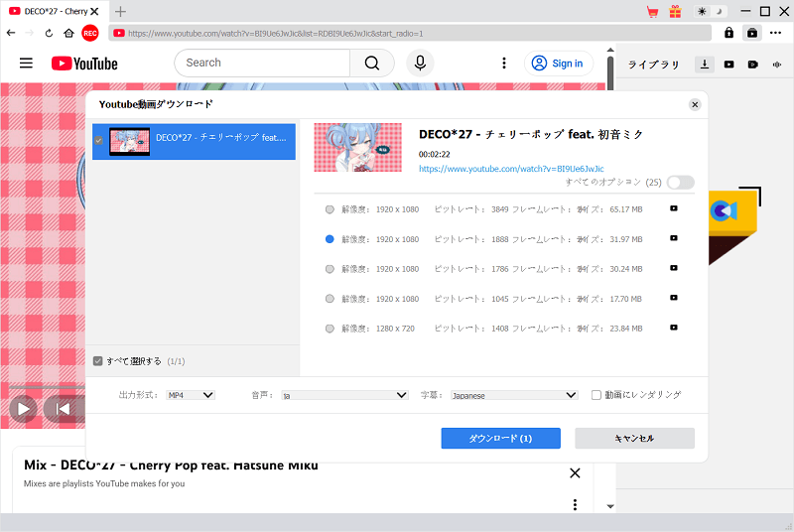Open the recorded video tab in library panel
Image resolution: width=794 pixels, height=532 pixels.
pyautogui.click(x=753, y=65)
